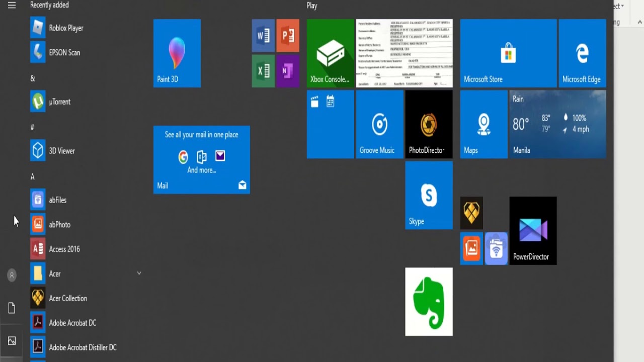The image size is (644, 362).
Task: Launch Skype tile
Action: point(429,195)
